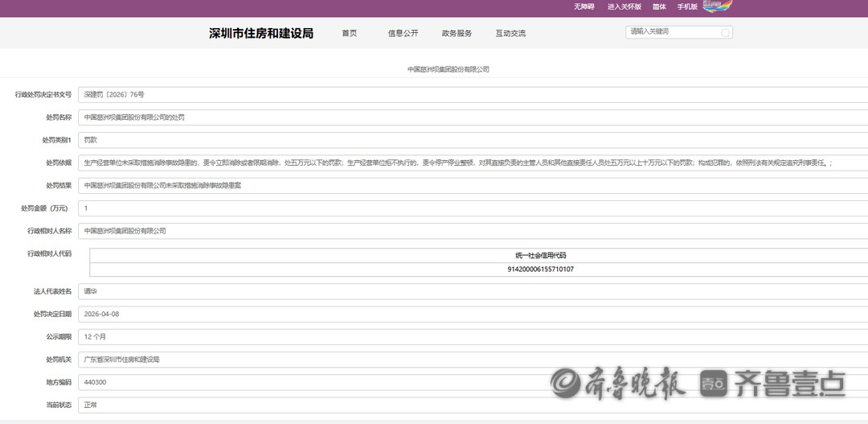Focus the keyword search input box

(x=674, y=32)
